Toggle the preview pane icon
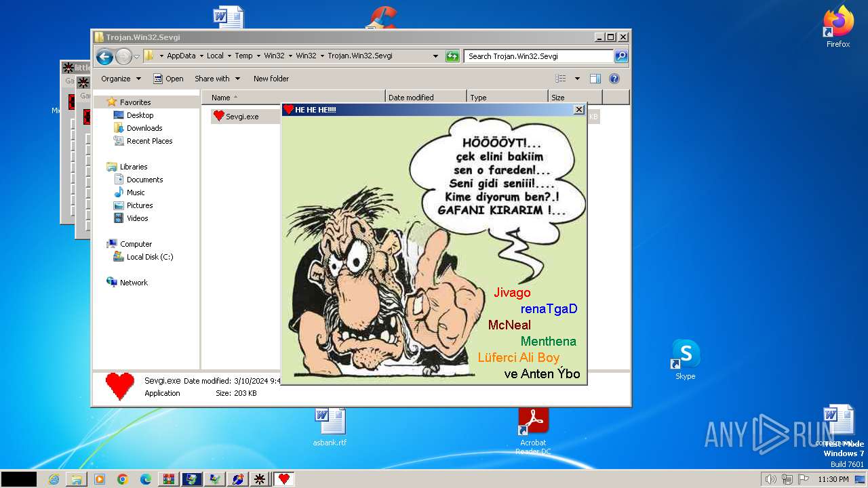Screen dimensions: 868x488 coord(595,79)
